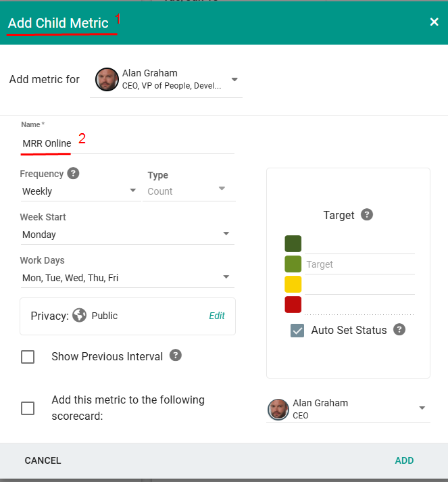
Task: Expand the Week Start dropdown showing Monday
Action: pyautogui.click(x=126, y=235)
